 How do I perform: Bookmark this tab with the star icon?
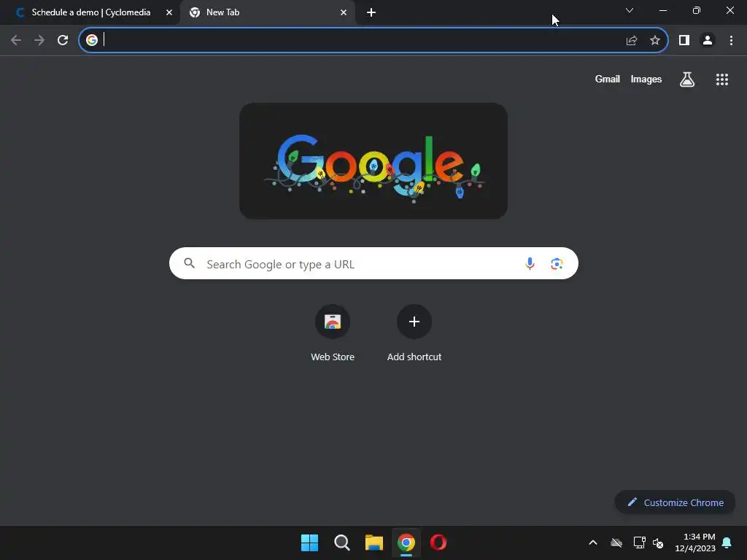pyautogui.click(x=655, y=41)
